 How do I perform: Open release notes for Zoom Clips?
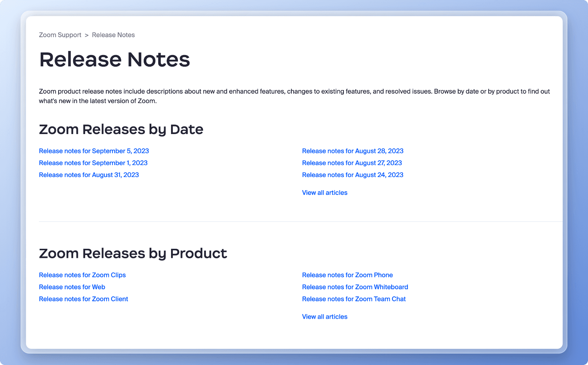[82, 275]
